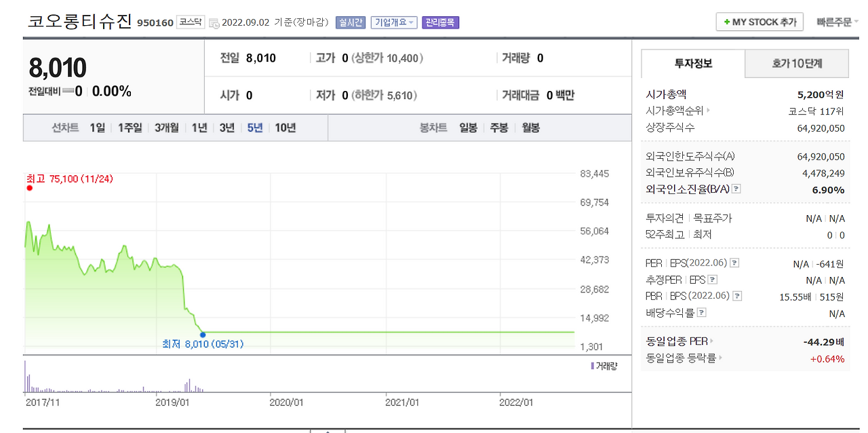The height and width of the screenshot is (433, 868).
Task: Click the +0.64% sector change value
Action: point(827,359)
